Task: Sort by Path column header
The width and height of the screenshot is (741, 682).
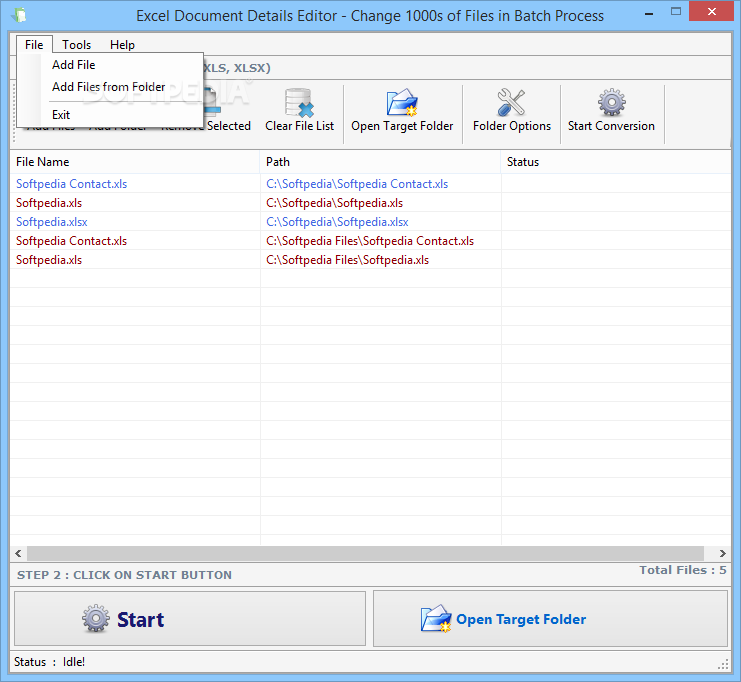Action: (x=380, y=162)
